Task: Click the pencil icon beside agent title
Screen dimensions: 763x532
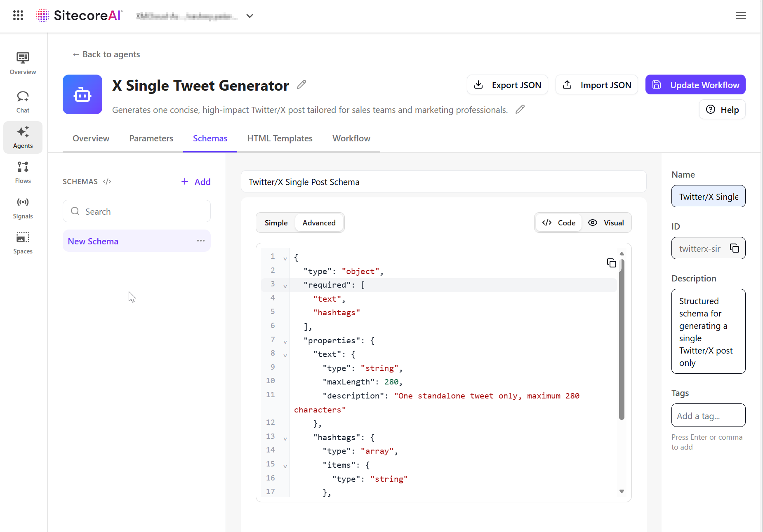Action: (x=301, y=84)
